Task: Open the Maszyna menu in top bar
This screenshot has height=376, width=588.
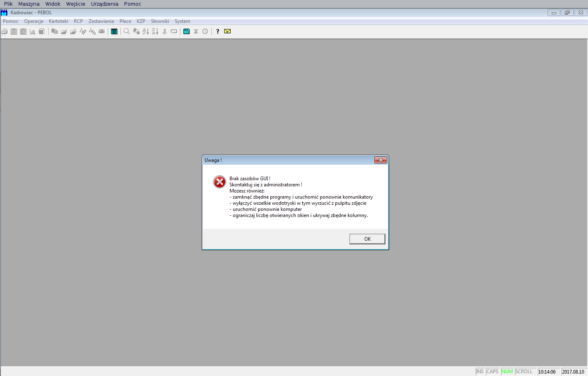Action: [x=29, y=4]
